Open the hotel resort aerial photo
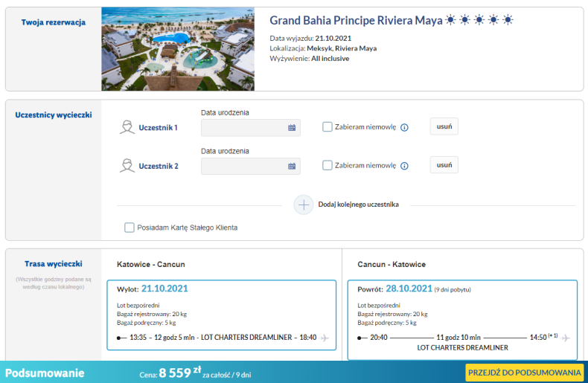The image size is (588, 383). (x=178, y=49)
